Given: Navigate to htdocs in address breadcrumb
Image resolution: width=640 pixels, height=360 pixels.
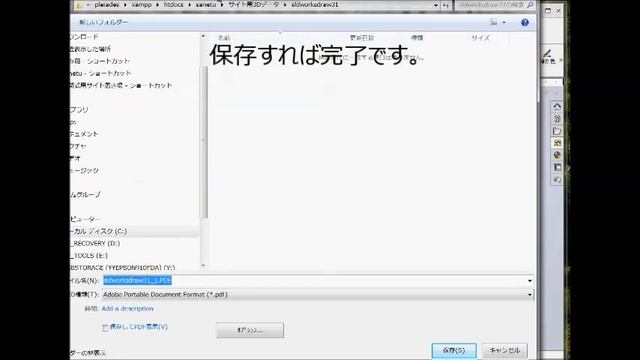Looking at the screenshot, I should pos(173,5).
